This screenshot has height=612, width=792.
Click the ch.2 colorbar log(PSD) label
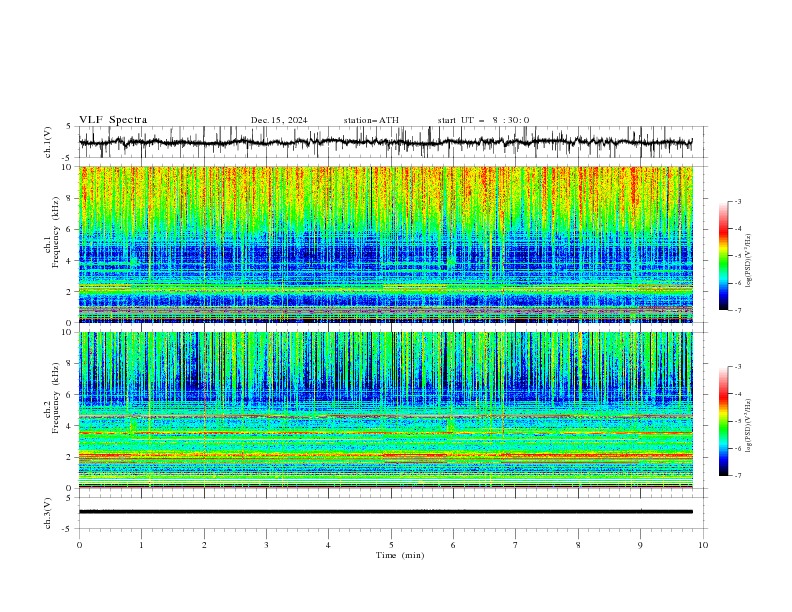(x=749, y=426)
